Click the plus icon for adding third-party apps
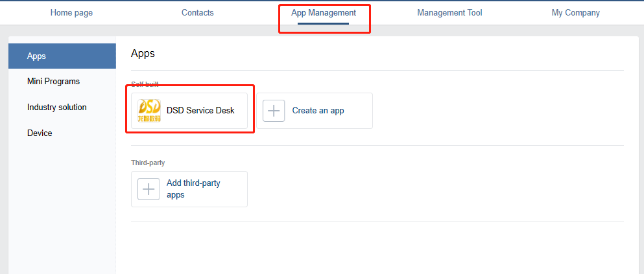 point(149,189)
